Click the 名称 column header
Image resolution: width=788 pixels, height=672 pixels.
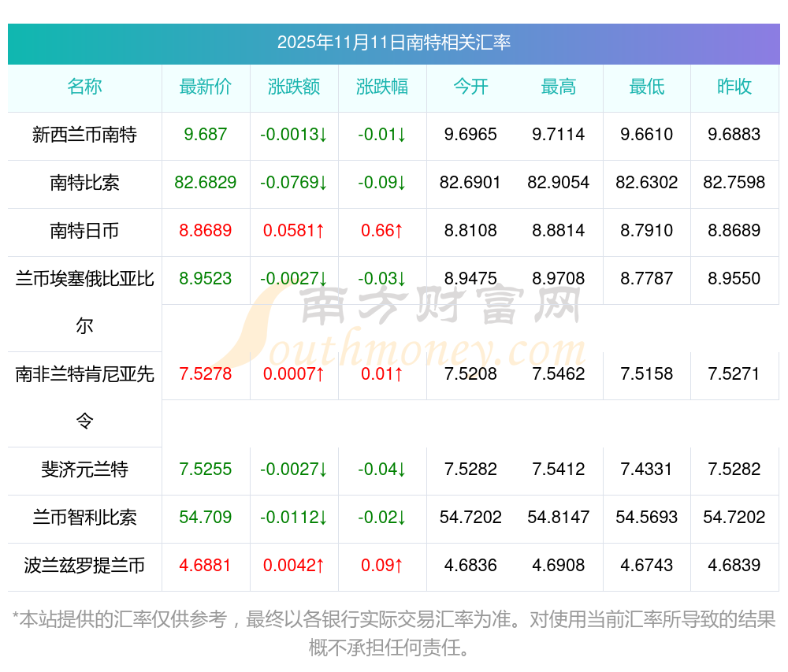84,87
